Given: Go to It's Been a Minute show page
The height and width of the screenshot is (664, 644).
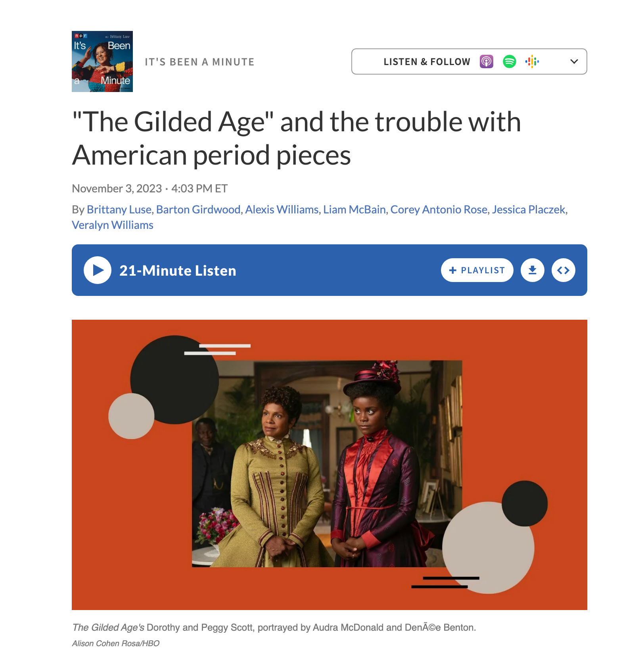Looking at the screenshot, I should [x=199, y=62].
